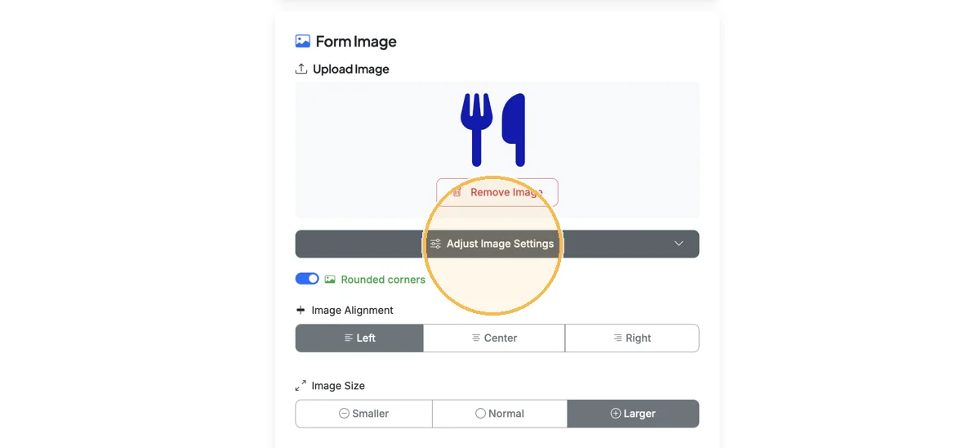Click the sliders icon in Adjust Image Settings
The image size is (980, 448).
pos(435,244)
